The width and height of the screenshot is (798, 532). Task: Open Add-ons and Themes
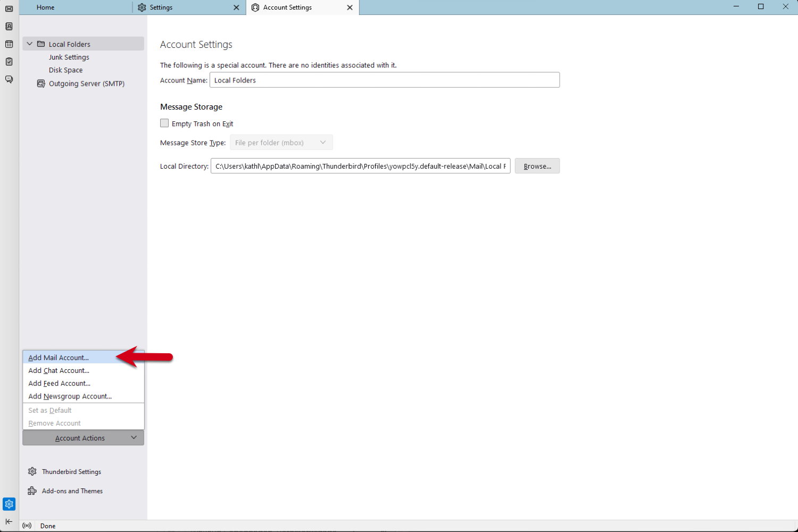[x=72, y=491]
